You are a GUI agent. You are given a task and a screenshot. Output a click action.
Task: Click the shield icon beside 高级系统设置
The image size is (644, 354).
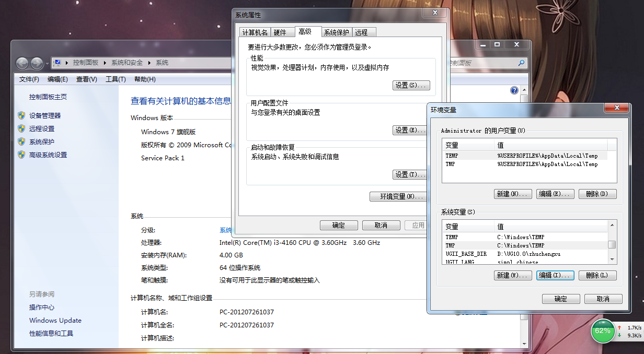click(x=21, y=155)
